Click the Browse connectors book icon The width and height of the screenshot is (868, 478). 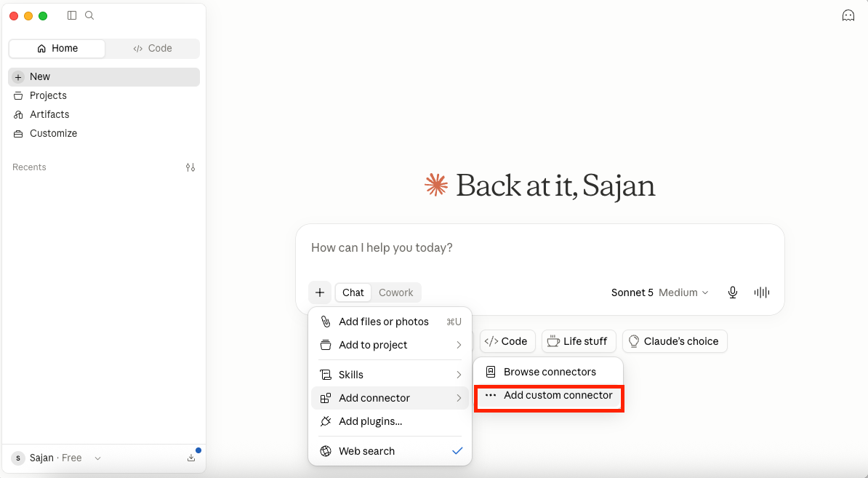click(x=491, y=373)
